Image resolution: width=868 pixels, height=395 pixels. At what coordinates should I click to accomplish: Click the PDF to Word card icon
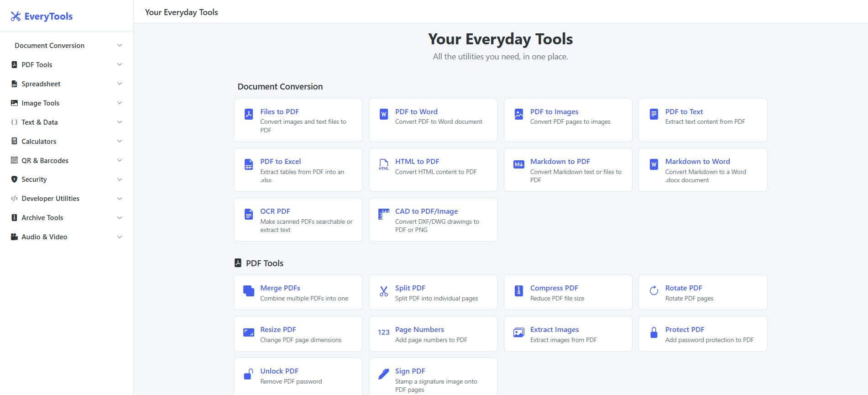pos(384,114)
